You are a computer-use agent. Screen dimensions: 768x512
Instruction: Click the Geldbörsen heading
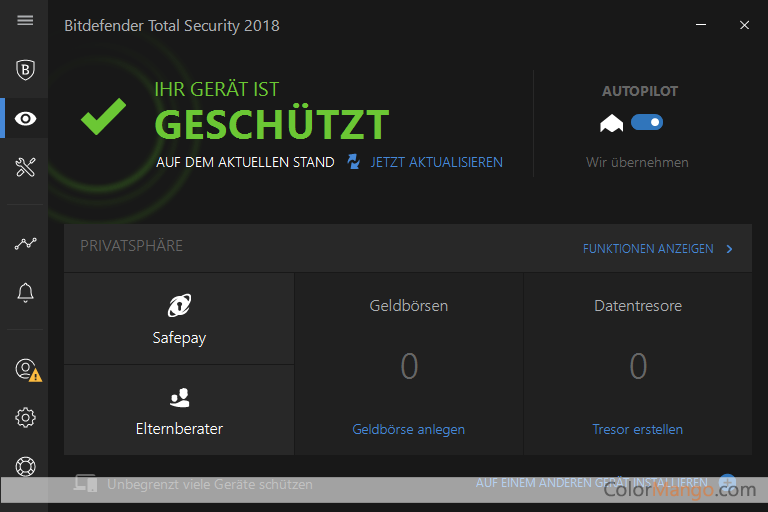(x=408, y=306)
